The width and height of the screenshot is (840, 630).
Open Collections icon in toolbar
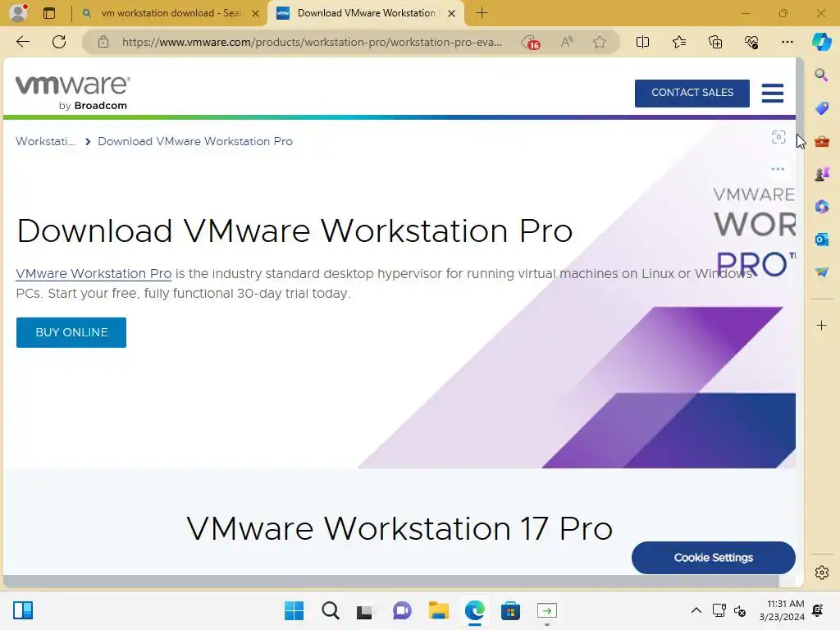(x=715, y=42)
